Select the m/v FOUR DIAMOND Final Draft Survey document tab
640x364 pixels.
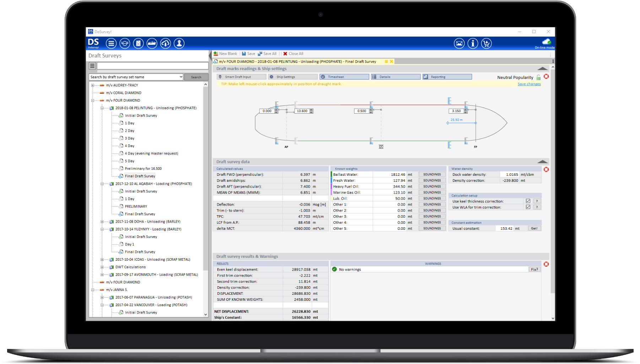(x=297, y=61)
